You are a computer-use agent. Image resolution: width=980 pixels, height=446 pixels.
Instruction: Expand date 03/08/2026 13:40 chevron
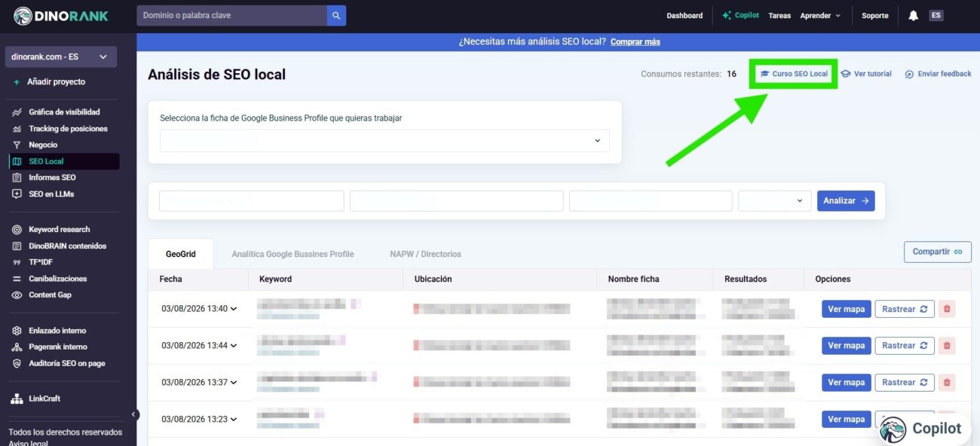234,309
